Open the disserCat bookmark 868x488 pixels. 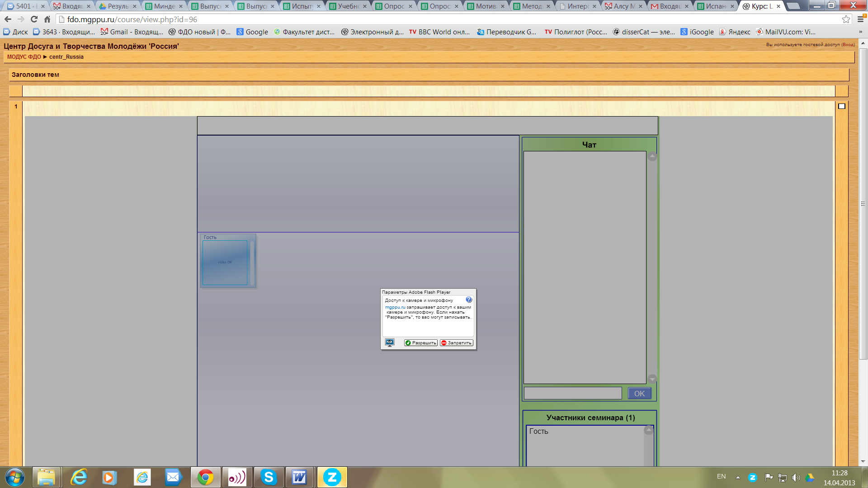[644, 32]
